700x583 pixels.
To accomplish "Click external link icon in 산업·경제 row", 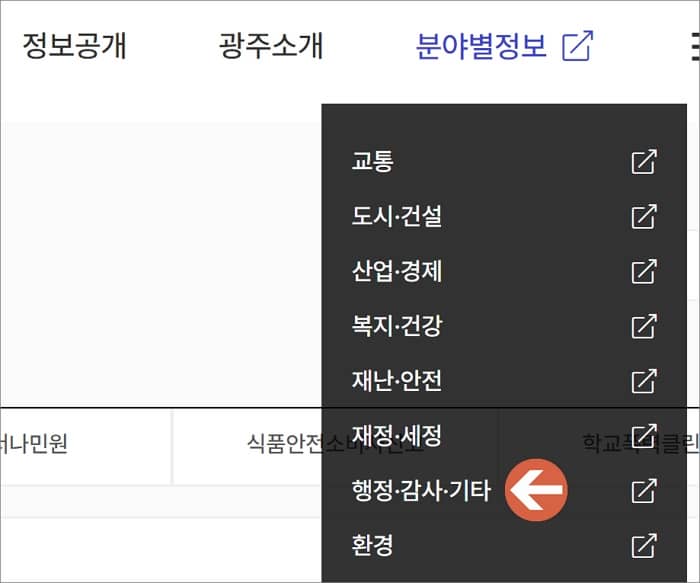I will pyautogui.click(x=644, y=271).
